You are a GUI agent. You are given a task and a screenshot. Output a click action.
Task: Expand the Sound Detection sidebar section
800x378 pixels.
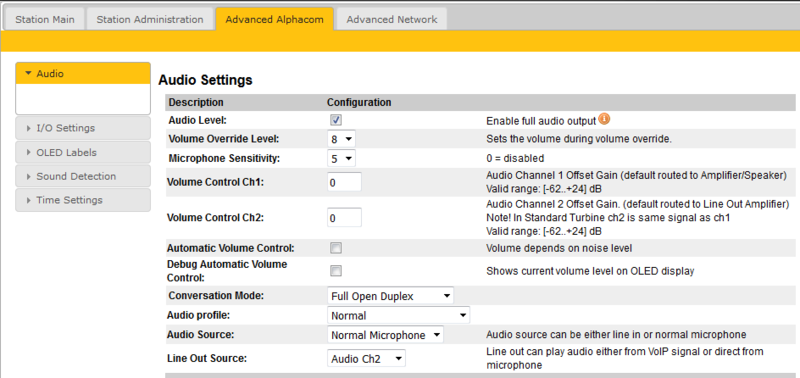(83, 177)
